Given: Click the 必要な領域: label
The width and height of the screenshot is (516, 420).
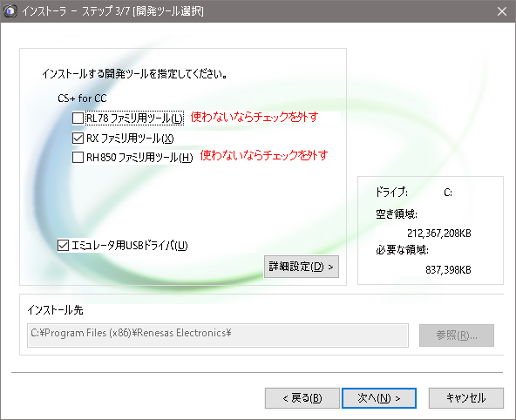Looking at the screenshot, I should pyautogui.click(x=402, y=250).
